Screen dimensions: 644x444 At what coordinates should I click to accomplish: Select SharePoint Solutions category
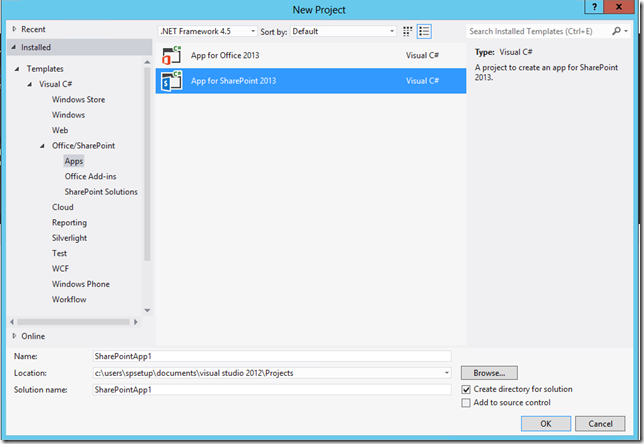tap(101, 192)
